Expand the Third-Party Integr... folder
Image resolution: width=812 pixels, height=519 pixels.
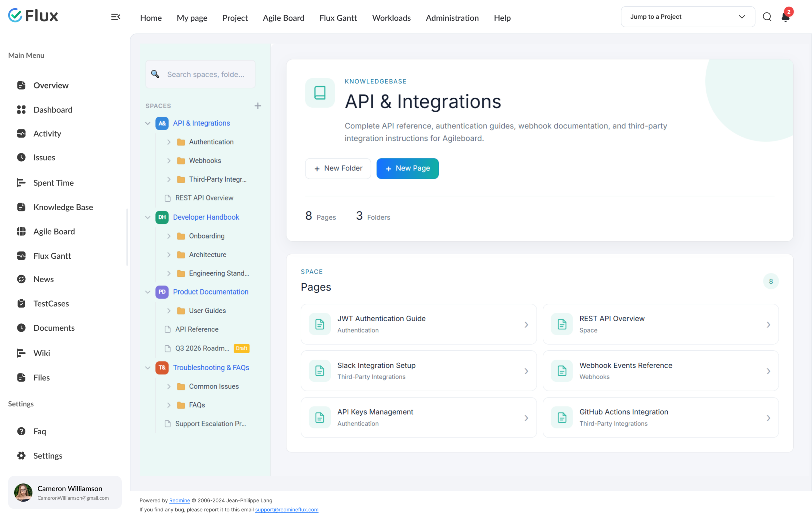(x=169, y=179)
